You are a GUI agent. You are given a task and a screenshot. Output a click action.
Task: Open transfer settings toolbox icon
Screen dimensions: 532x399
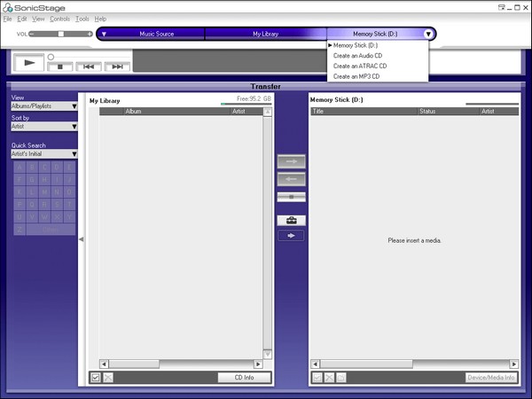[291, 221]
